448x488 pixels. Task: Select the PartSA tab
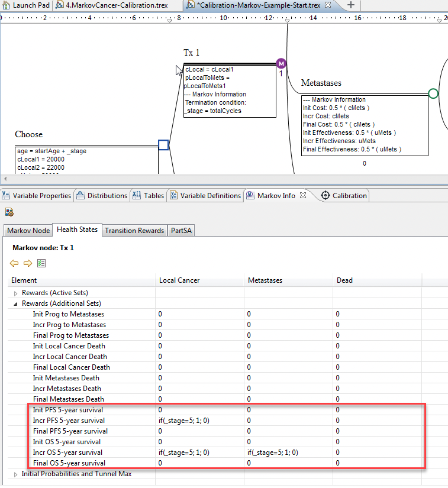pos(182,231)
